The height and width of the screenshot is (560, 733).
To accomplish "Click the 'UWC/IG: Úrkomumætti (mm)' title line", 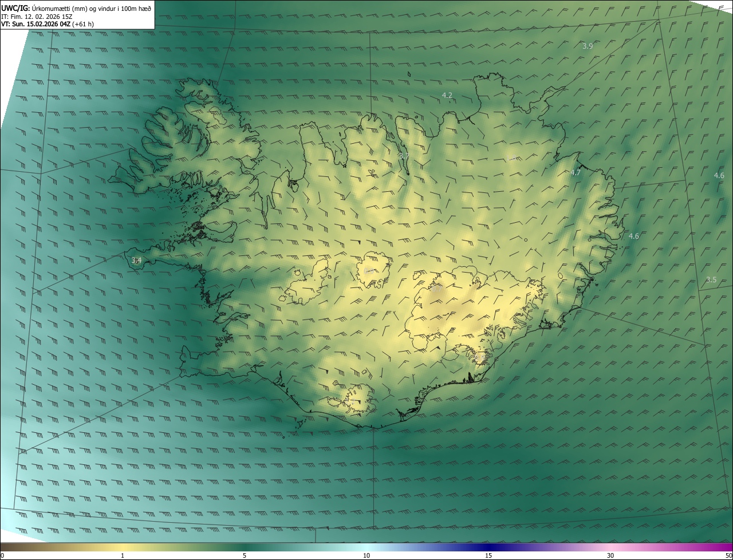I will coord(76,7).
